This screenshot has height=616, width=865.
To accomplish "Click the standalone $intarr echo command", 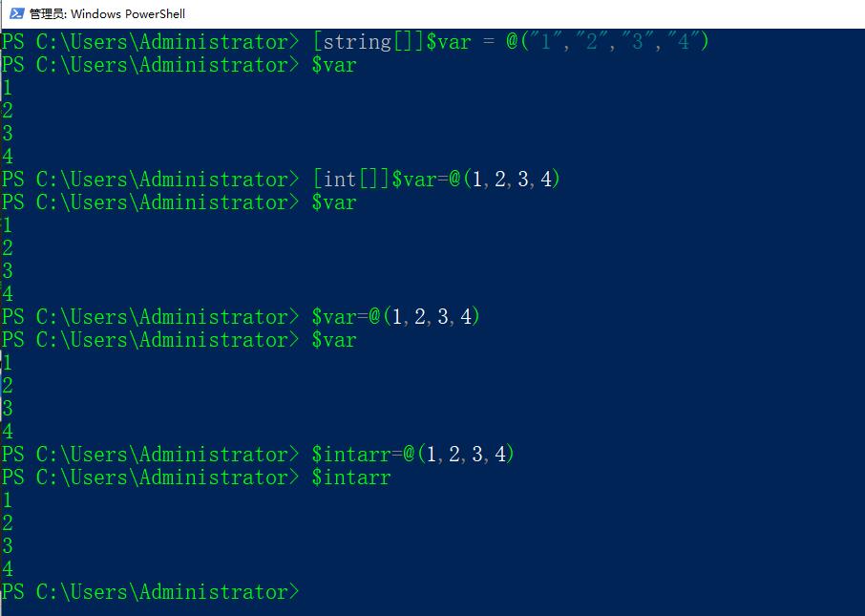I will pyautogui.click(x=350, y=478).
